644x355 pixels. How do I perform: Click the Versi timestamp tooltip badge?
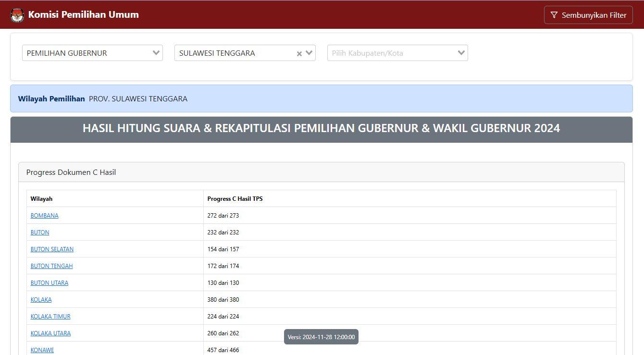tap(321, 337)
